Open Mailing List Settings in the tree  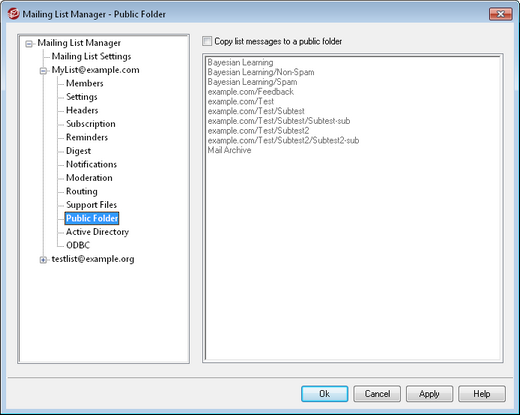pyautogui.click(x=91, y=56)
